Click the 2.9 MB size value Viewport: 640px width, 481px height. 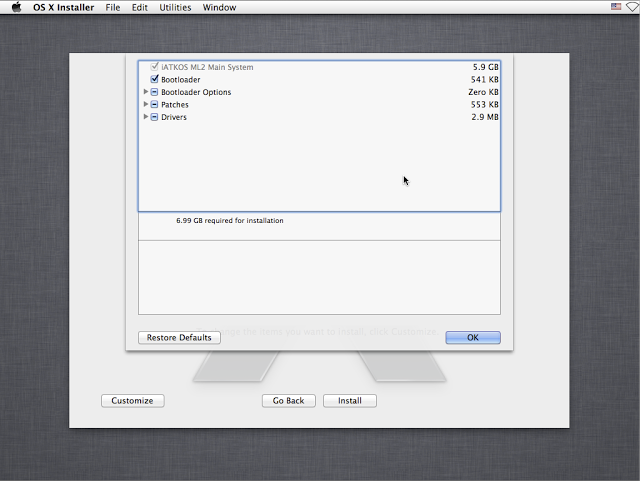pyautogui.click(x=485, y=117)
